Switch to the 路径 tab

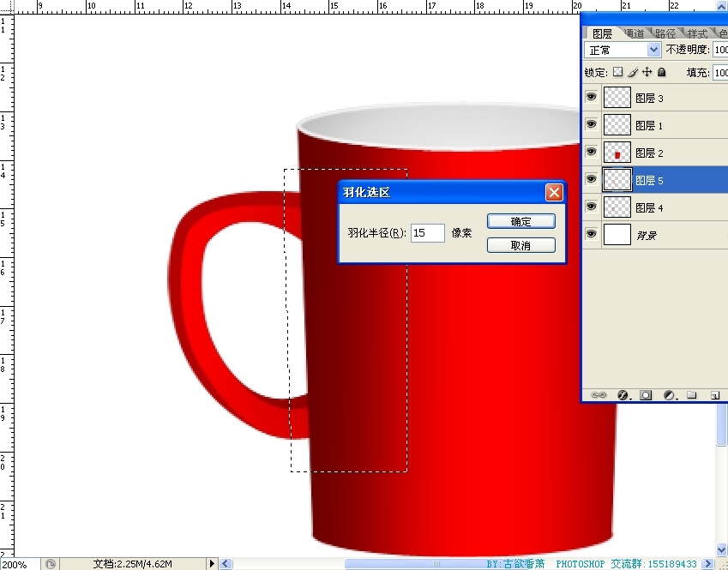point(665,33)
